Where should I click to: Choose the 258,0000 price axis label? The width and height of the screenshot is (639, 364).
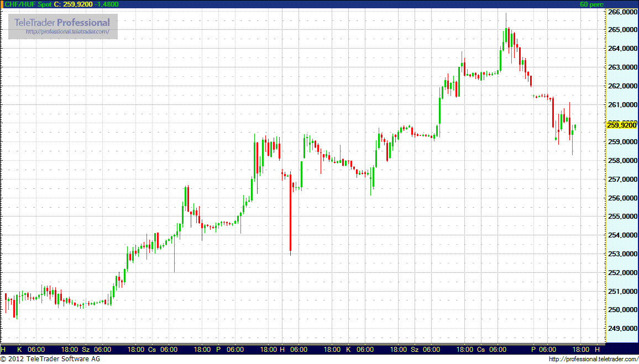pyautogui.click(x=622, y=160)
